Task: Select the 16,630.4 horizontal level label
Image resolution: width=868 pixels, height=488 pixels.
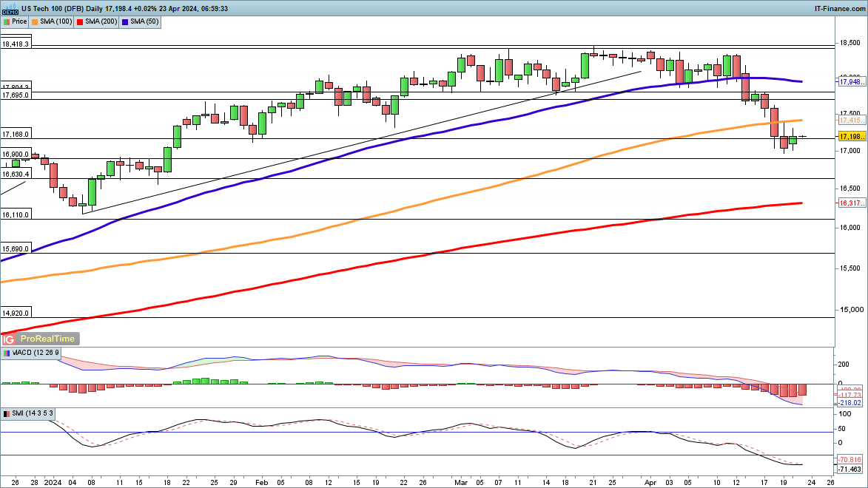Action: click(x=16, y=174)
